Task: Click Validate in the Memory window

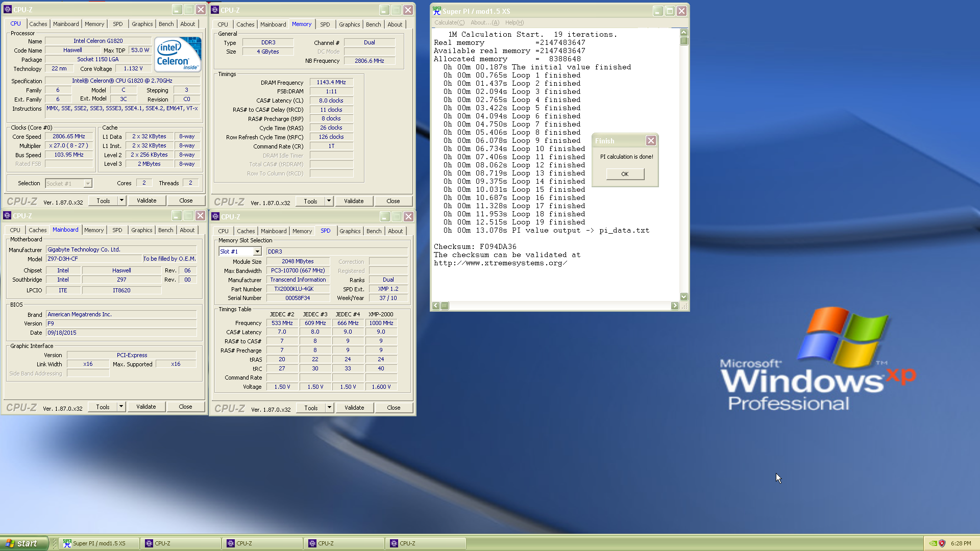Action: click(354, 201)
